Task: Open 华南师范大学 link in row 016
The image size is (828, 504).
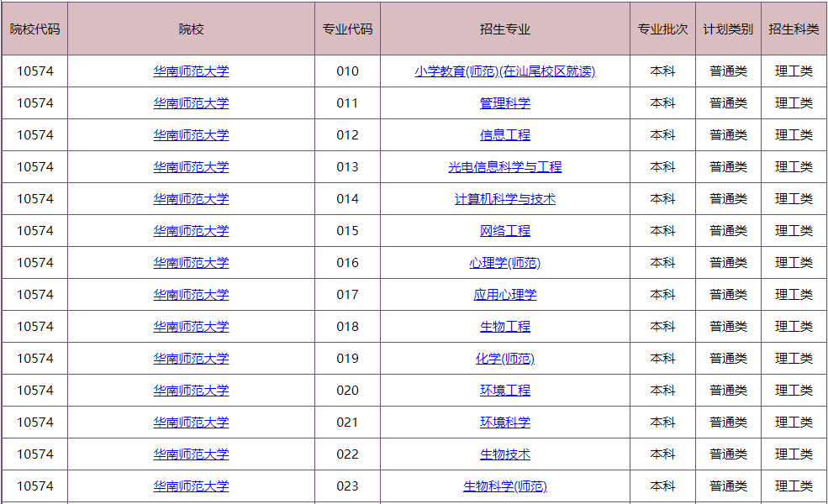Action: click(x=191, y=263)
